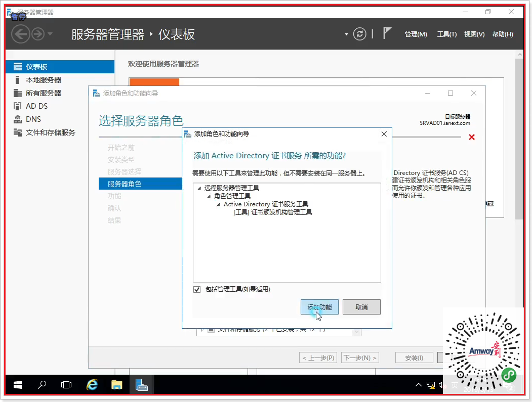The width and height of the screenshot is (532, 402).
Task: Close the 添加角色和功能向导 popup dialog
Action: 384,134
